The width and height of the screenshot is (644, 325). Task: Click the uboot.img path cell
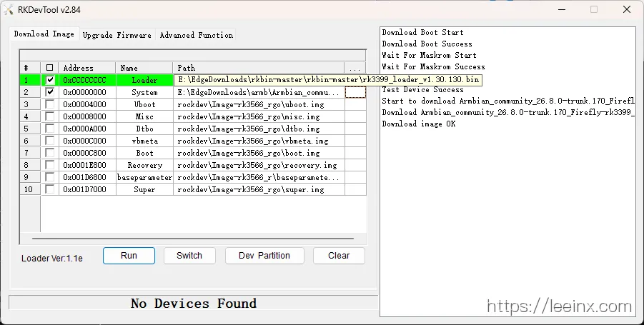click(x=259, y=104)
